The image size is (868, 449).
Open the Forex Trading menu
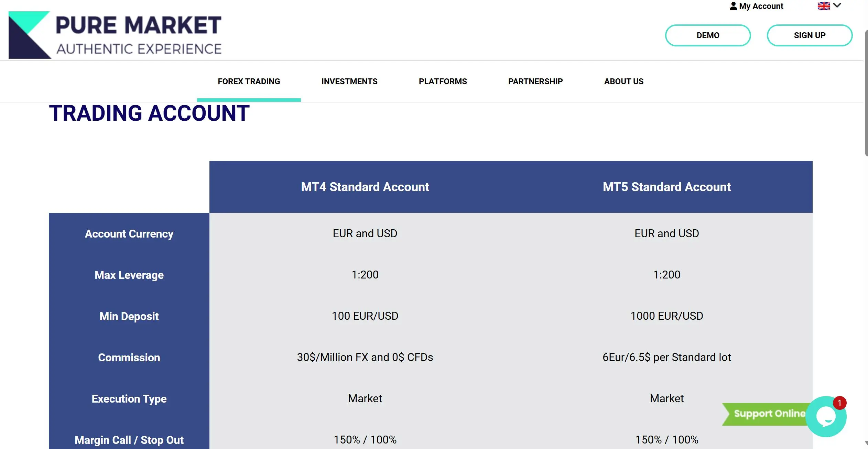tap(249, 81)
